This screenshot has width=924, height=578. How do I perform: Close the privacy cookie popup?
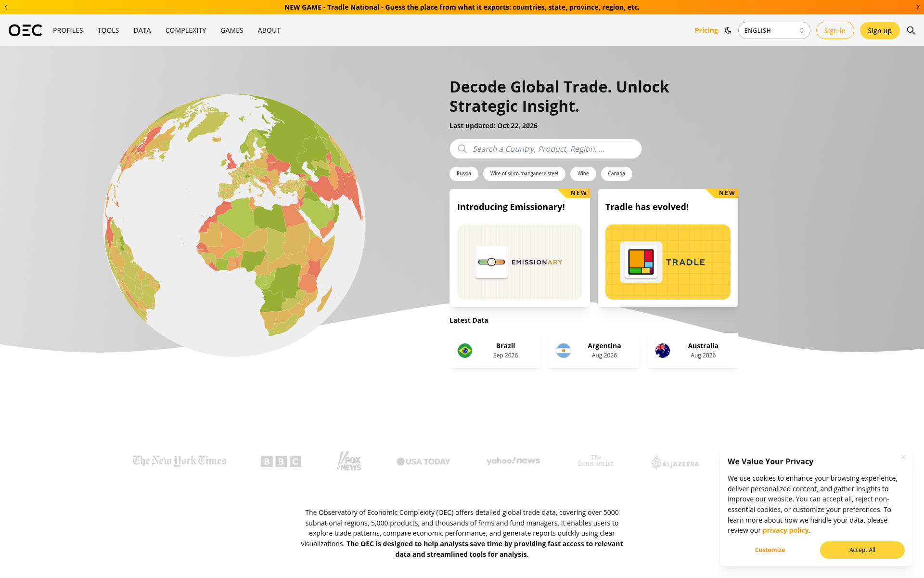pos(903,457)
